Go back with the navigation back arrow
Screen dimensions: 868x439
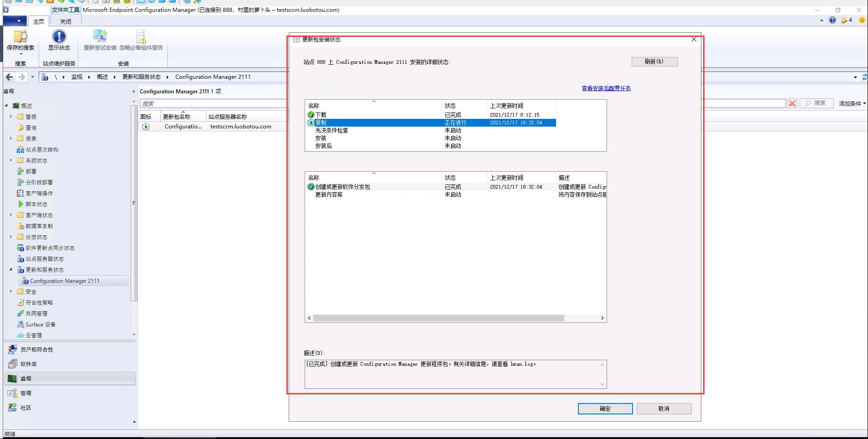pos(9,77)
